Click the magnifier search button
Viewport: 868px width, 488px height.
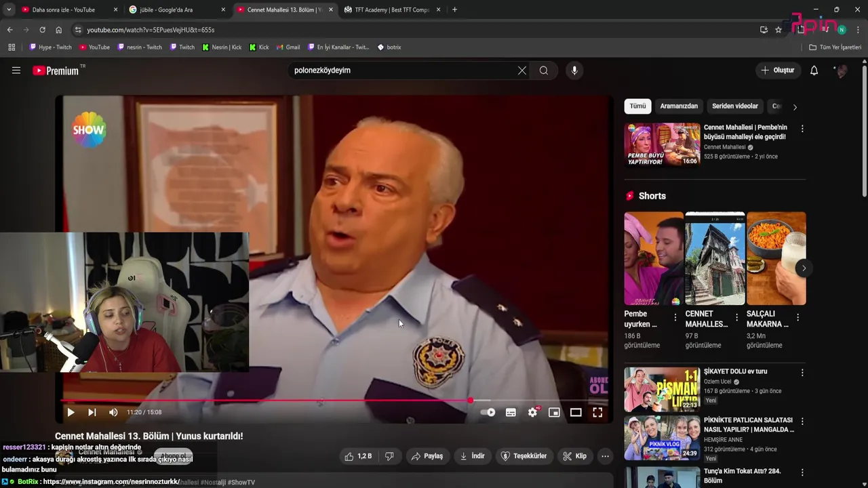click(544, 70)
